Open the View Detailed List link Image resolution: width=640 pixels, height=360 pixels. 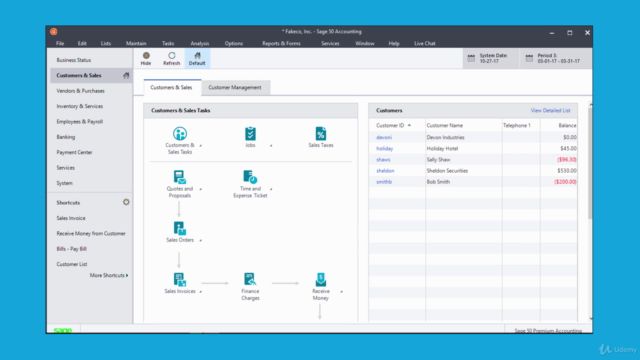coord(550,111)
